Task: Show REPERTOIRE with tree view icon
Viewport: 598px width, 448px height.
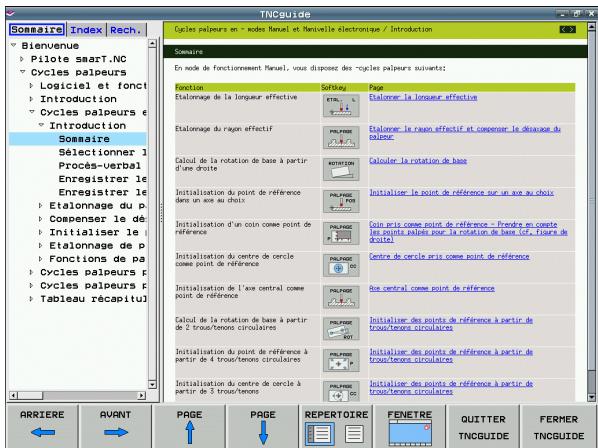Action: pos(320,434)
